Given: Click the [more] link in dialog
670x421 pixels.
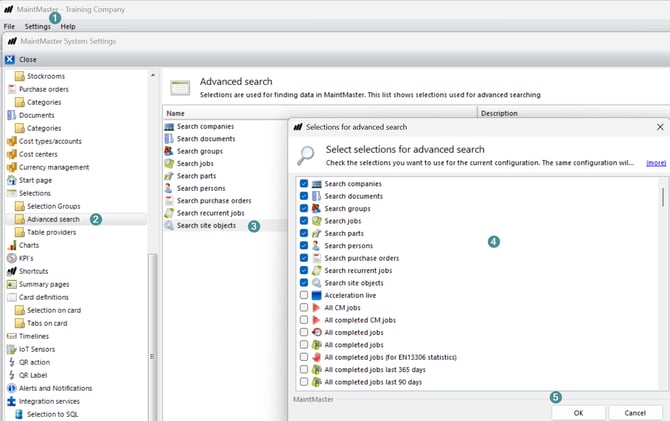Looking at the screenshot, I should pos(656,163).
